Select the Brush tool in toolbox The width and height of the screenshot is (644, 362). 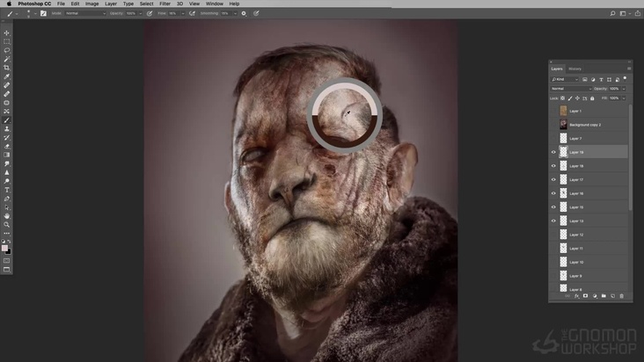(x=6, y=120)
